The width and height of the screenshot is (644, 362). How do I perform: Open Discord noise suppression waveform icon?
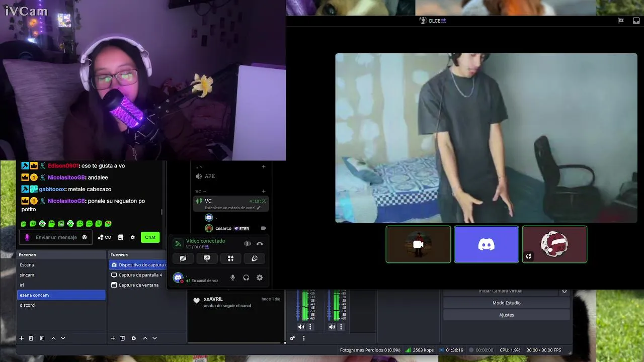point(247,244)
